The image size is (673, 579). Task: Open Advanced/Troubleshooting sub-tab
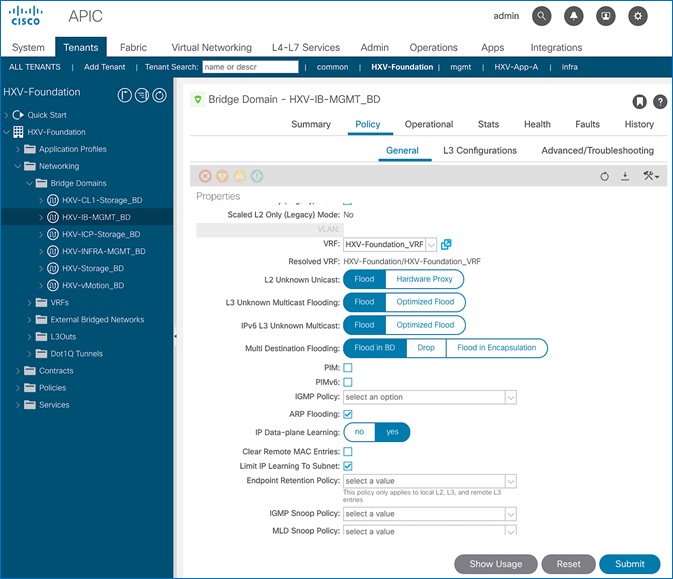597,151
